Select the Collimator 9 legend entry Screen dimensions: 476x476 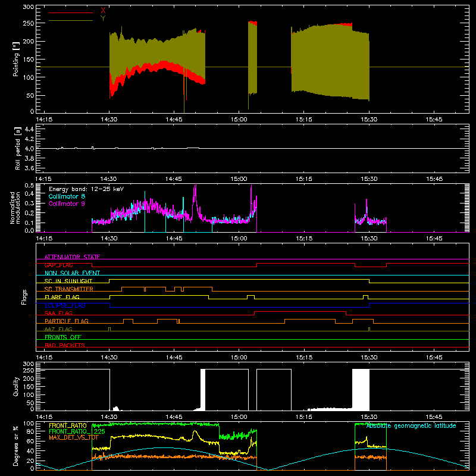point(67,203)
